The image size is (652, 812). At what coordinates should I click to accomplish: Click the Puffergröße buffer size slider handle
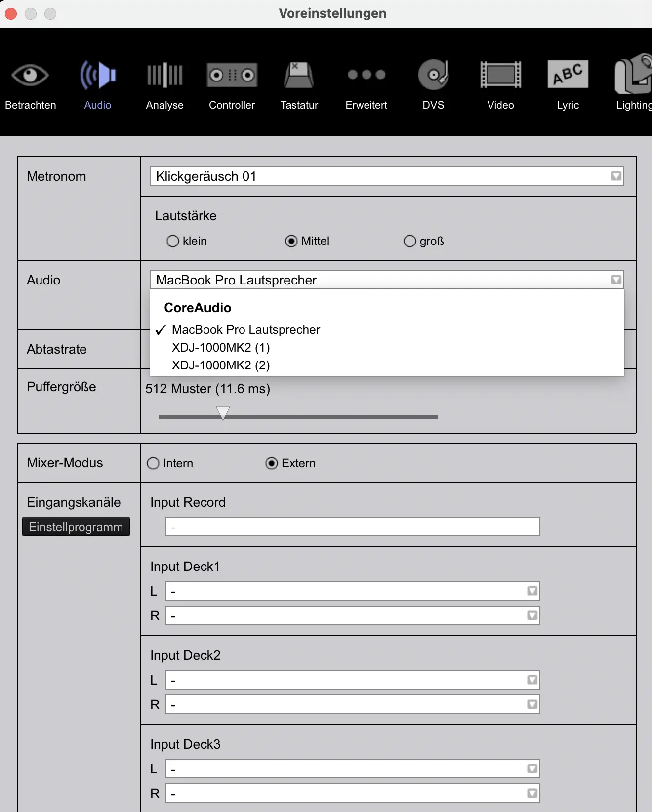(x=223, y=413)
